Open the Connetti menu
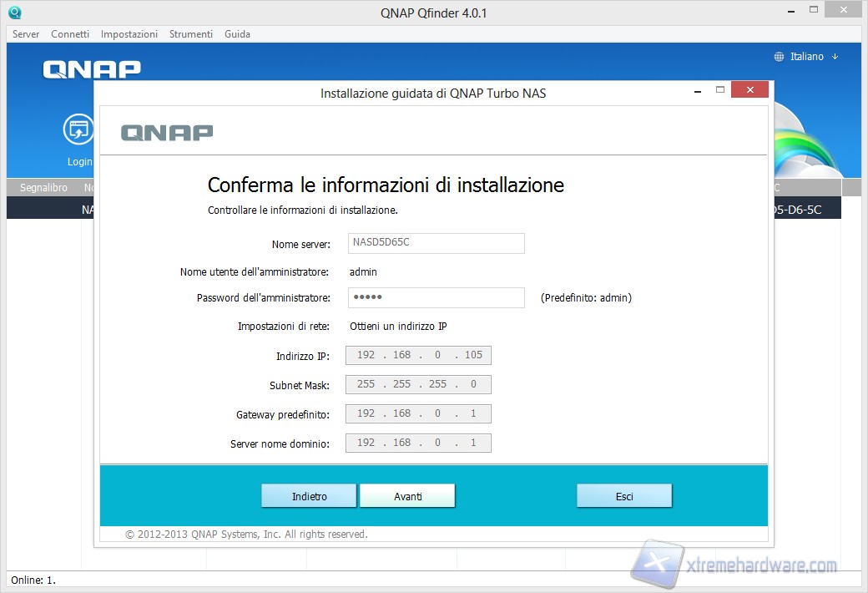This screenshot has height=593, width=868. (70, 34)
